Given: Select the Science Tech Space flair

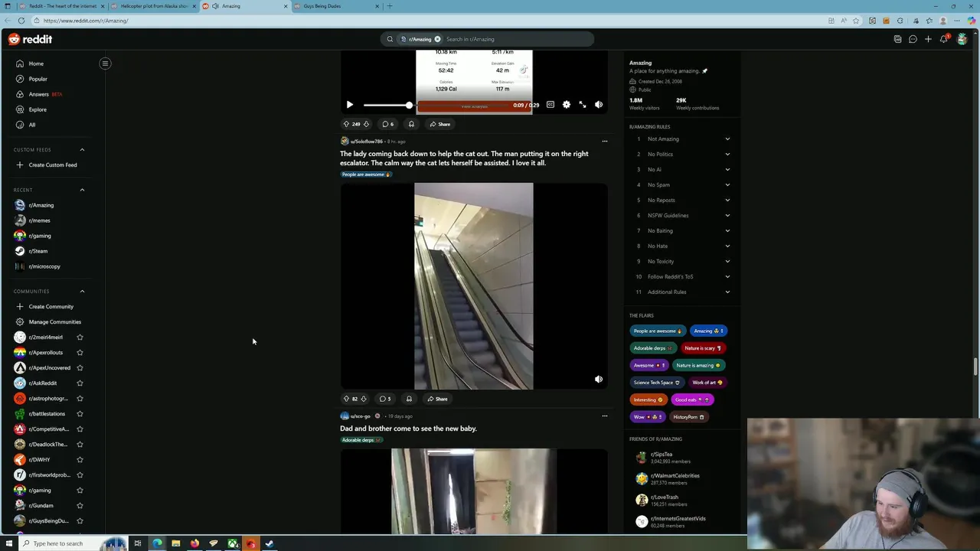Looking at the screenshot, I should tap(657, 383).
